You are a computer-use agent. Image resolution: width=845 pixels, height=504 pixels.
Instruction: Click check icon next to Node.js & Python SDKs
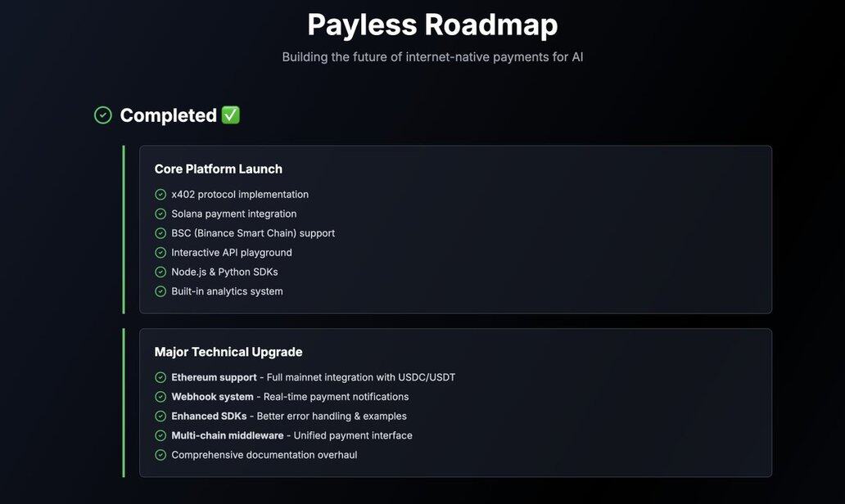coord(160,272)
